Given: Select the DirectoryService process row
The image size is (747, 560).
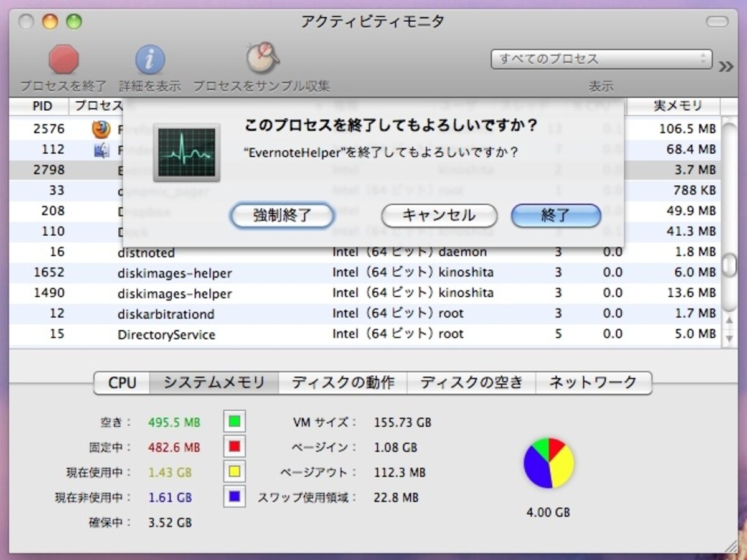Looking at the screenshot, I should click(x=365, y=334).
